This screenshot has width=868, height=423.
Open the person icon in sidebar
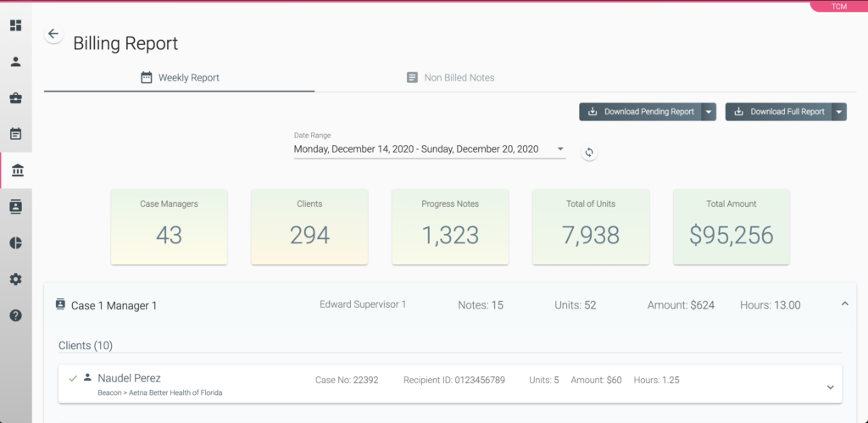click(x=16, y=62)
